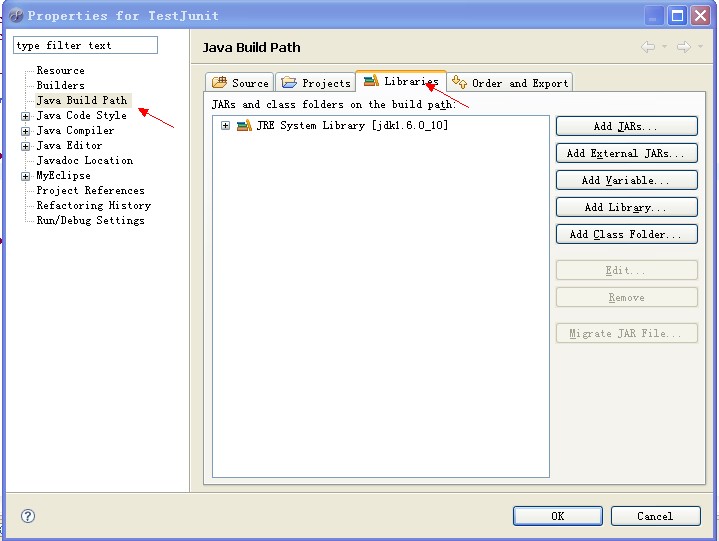Viewport: 719px width, 541px height.
Task: Click the Add External JARs button
Action: (626, 153)
